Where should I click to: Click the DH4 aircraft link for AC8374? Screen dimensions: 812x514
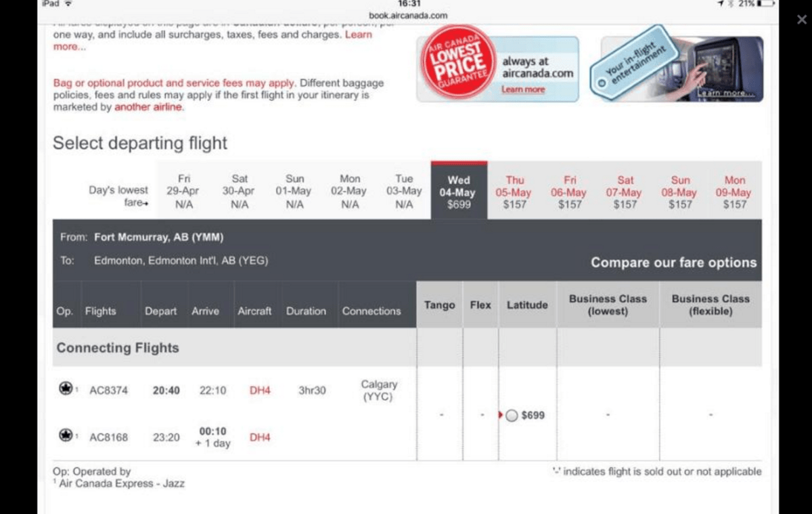click(260, 391)
